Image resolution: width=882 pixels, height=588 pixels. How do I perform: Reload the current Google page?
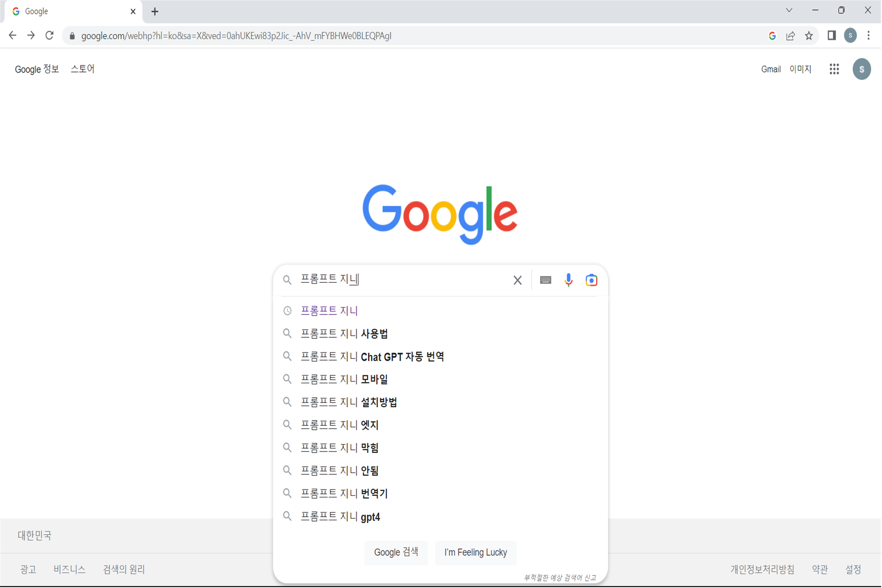click(49, 35)
